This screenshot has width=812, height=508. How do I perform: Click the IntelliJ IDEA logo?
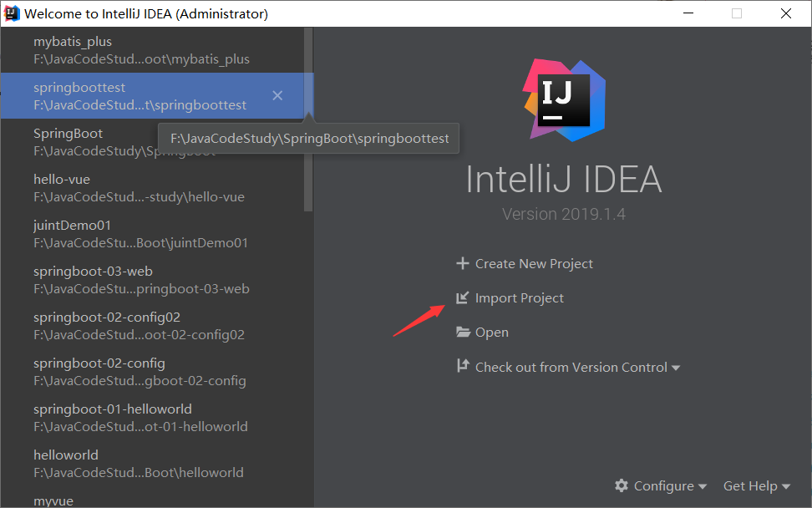564,99
